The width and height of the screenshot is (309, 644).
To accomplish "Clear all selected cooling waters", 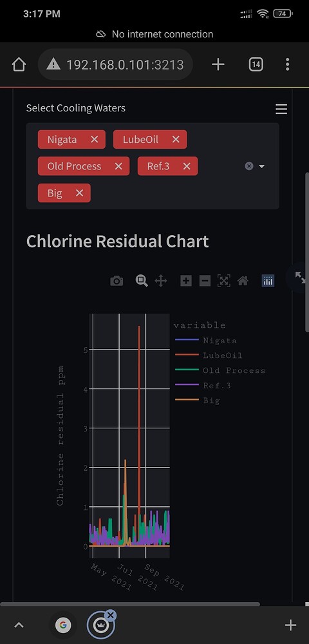I will tap(249, 166).
